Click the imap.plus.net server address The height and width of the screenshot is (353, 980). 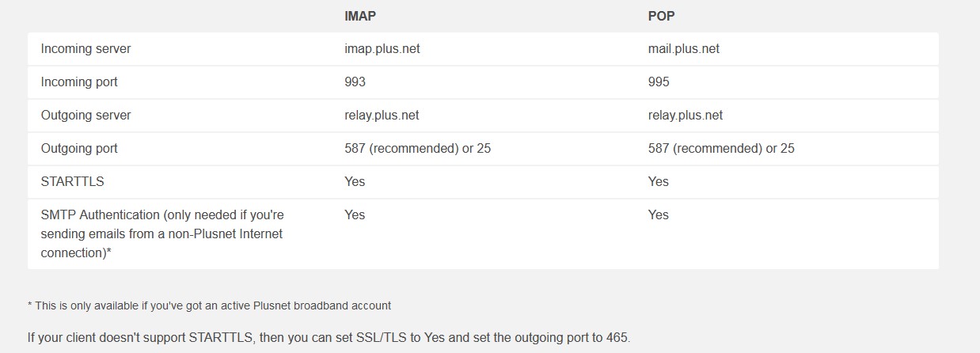[382, 48]
